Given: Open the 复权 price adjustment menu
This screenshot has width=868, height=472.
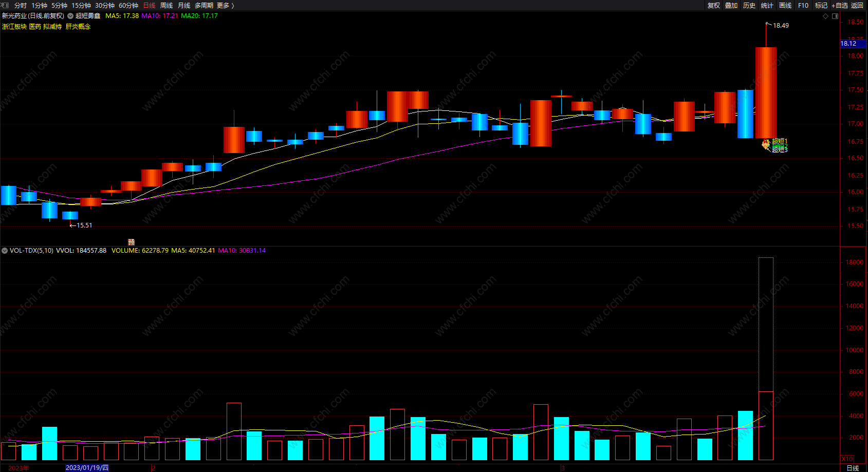Looking at the screenshot, I should [x=713, y=5].
